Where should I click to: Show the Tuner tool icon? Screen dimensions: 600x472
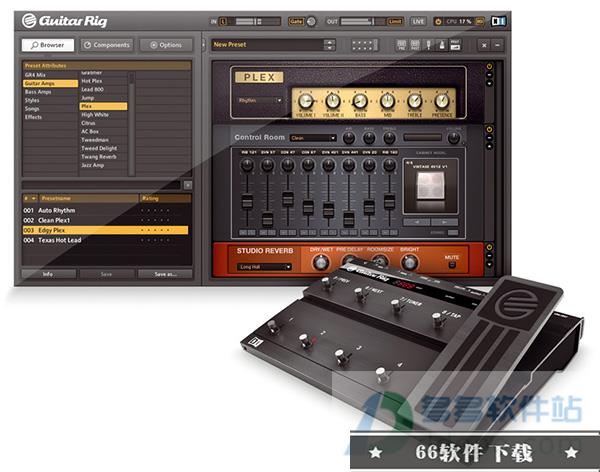[429, 45]
